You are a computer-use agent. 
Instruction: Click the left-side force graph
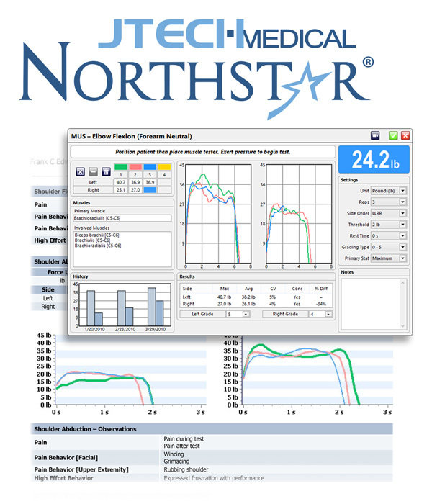tap(218, 214)
